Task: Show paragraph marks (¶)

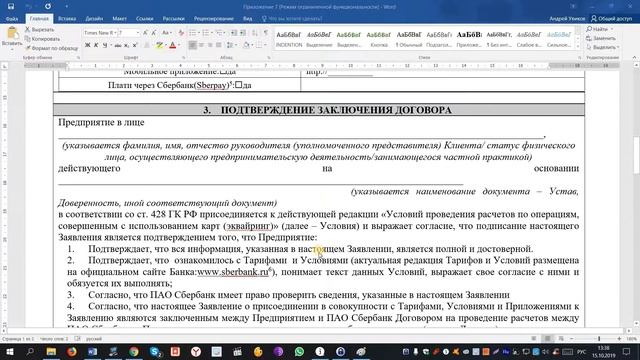Action: click(x=266, y=33)
